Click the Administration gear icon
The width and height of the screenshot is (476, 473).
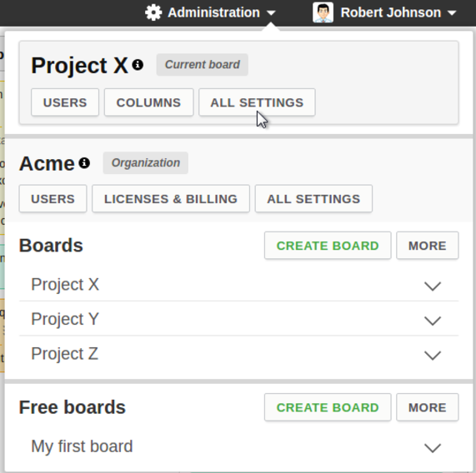(x=153, y=12)
